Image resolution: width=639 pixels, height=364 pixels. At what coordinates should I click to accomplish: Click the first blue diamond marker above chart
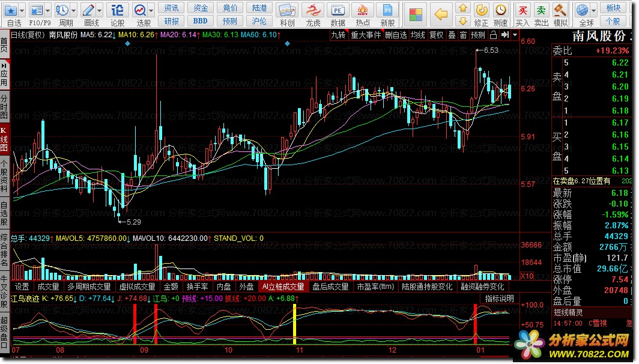tap(127, 44)
